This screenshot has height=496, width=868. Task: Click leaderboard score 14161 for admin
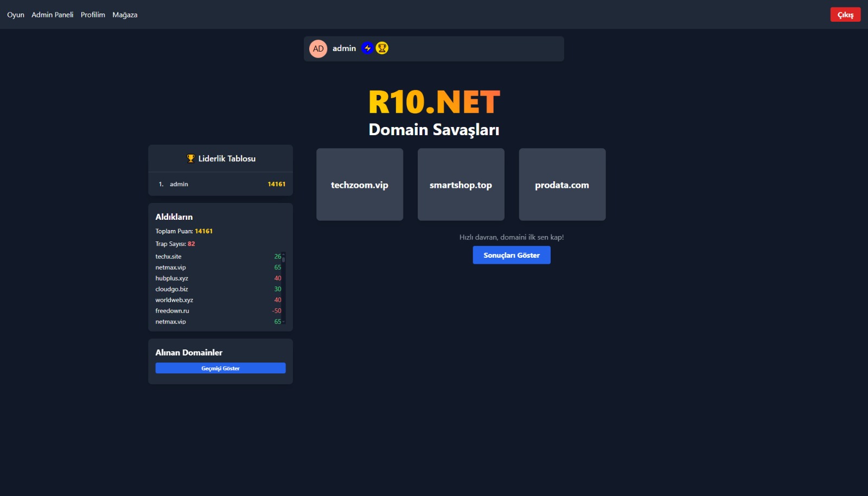pos(277,184)
